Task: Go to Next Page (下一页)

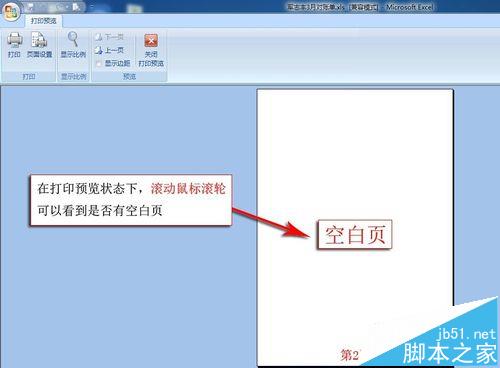Action: (109, 37)
